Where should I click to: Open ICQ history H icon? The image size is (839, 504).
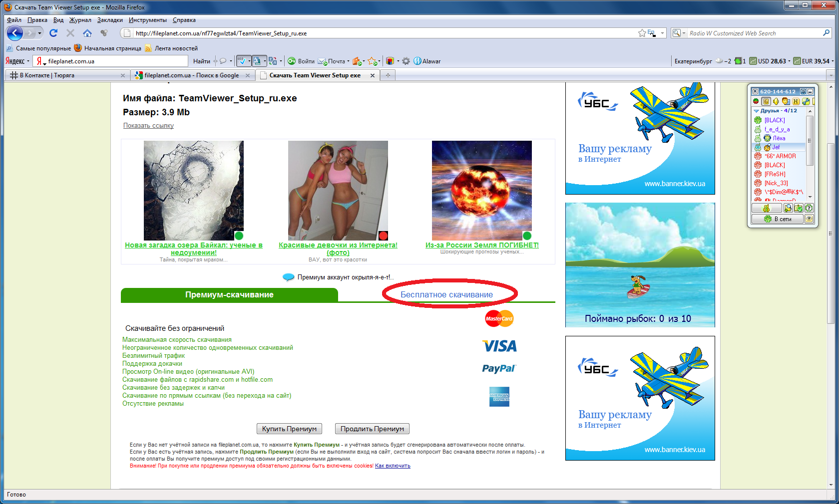pos(796,101)
